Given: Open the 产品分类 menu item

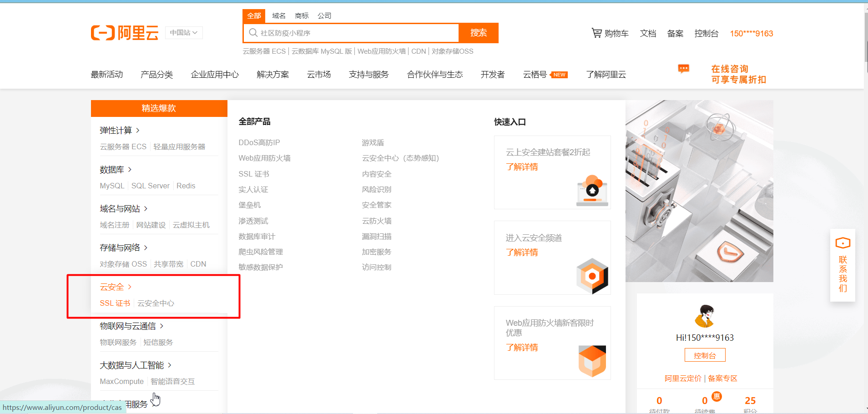Looking at the screenshot, I should (156, 75).
